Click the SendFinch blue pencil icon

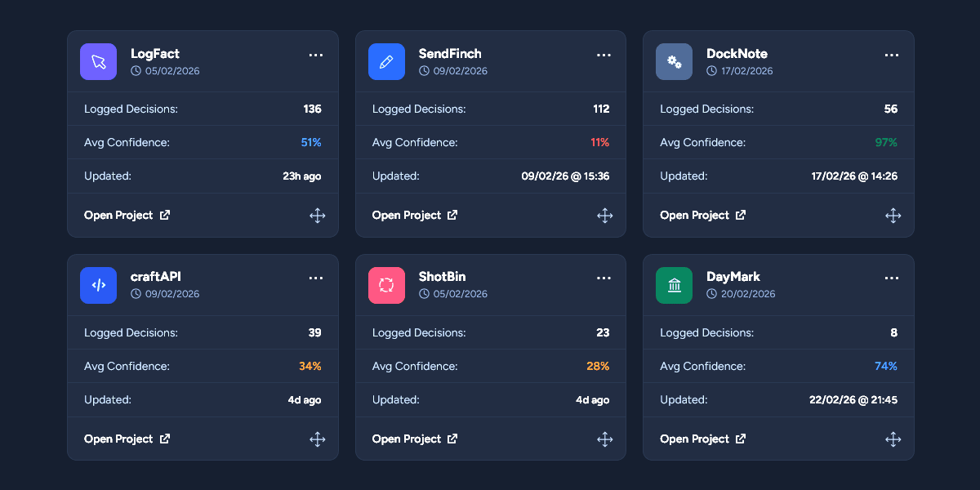[x=386, y=62]
